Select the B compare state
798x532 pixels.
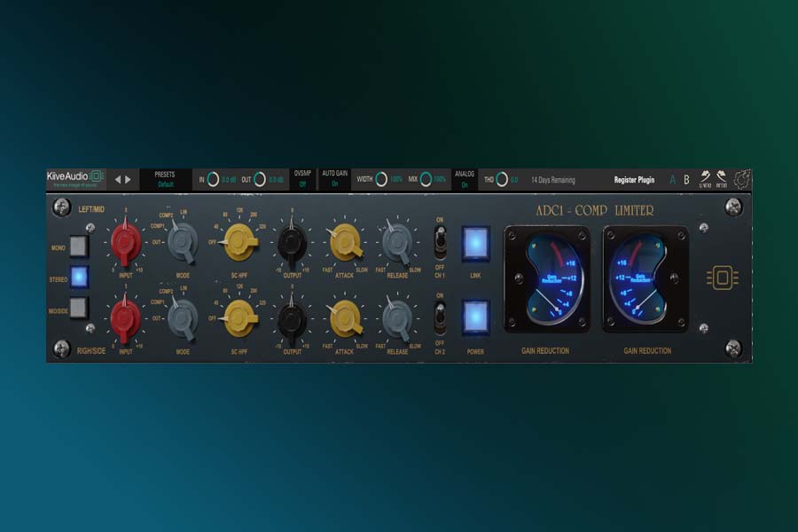(x=686, y=180)
